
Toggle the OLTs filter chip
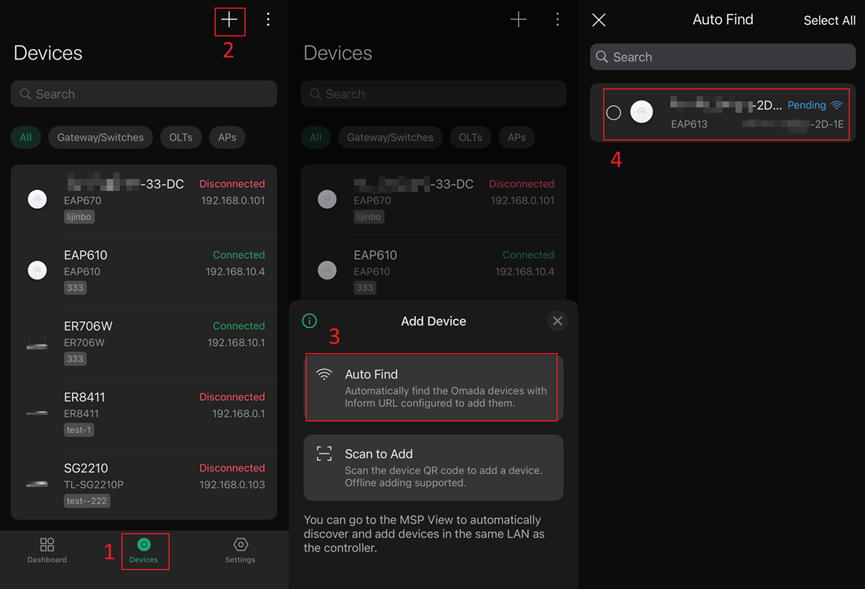180,137
